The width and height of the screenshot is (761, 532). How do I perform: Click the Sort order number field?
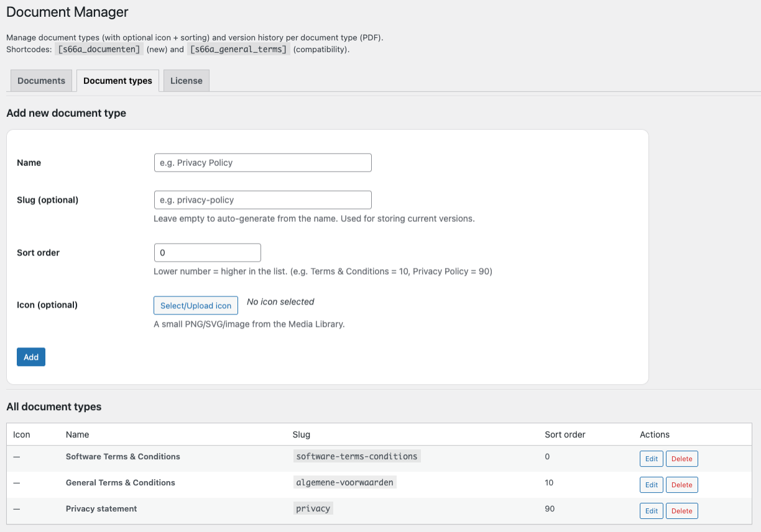click(x=207, y=252)
